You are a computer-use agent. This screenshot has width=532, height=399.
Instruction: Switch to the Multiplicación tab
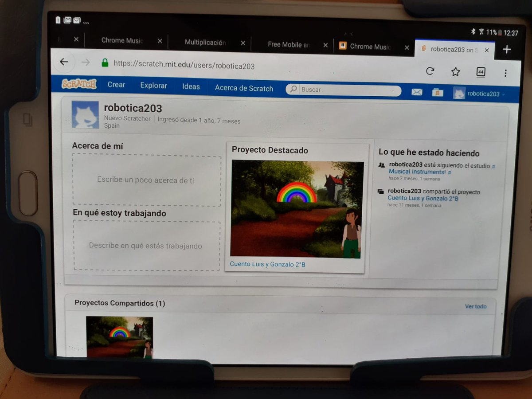tap(205, 43)
